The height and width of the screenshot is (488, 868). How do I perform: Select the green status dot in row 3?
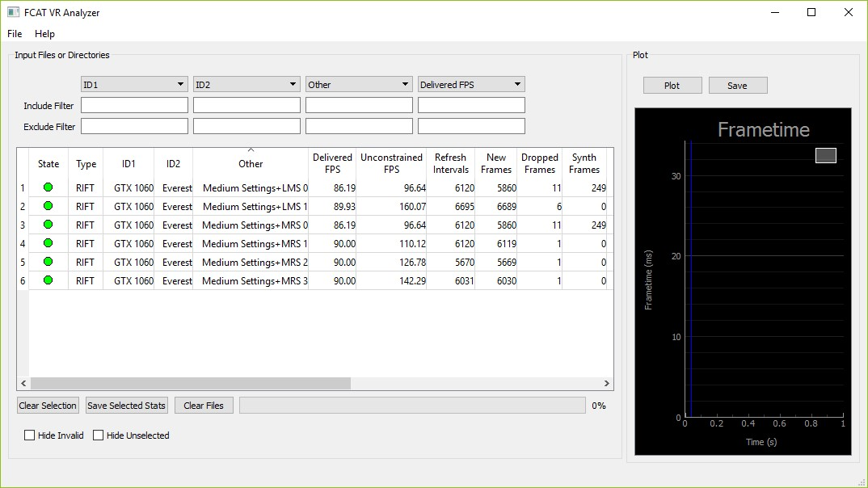tap(48, 225)
